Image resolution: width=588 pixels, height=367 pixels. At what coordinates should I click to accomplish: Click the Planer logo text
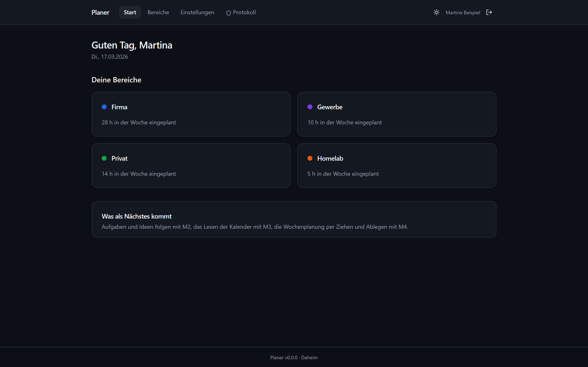100,12
